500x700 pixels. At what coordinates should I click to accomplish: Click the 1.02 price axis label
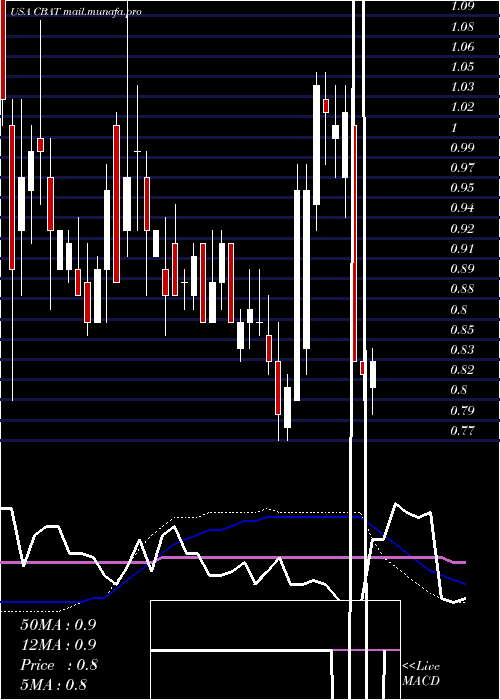click(x=462, y=107)
